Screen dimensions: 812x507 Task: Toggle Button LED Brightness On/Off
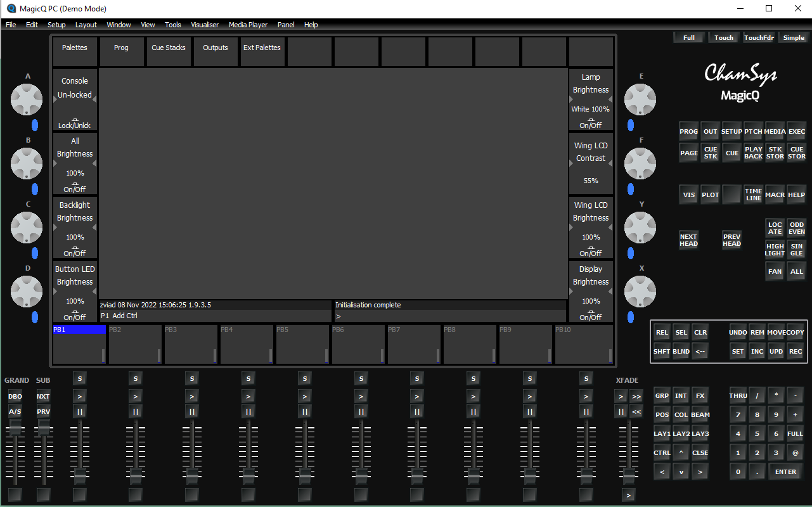click(75, 316)
